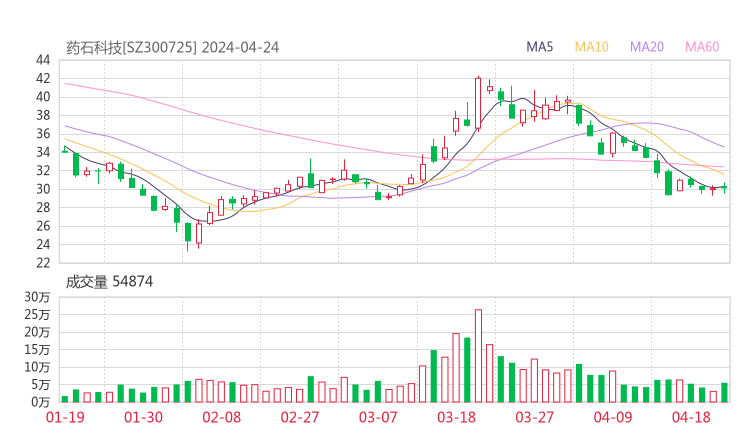Click the price axis value 36

click(x=43, y=134)
